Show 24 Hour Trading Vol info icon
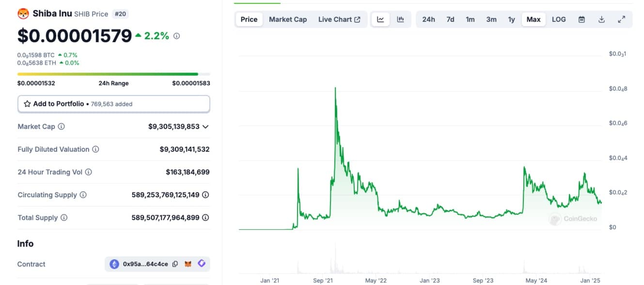Image resolution: width=644 pixels, height=285 pixels. 88,172
